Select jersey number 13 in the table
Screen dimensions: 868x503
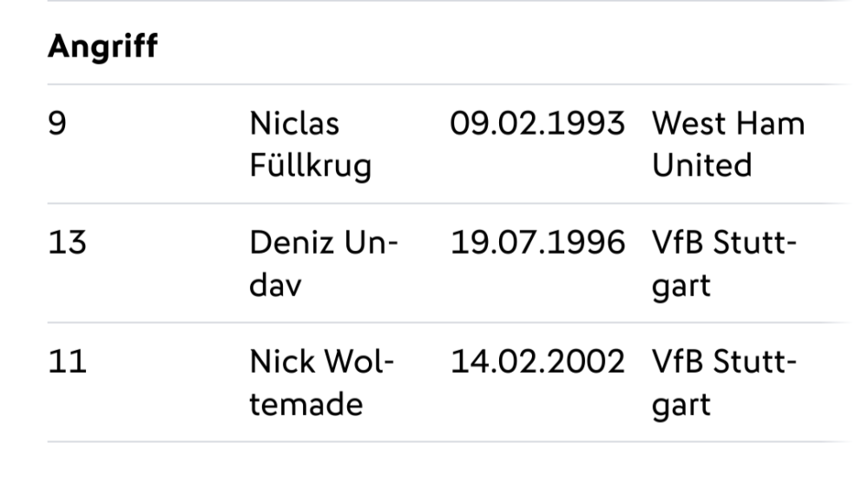coord(67,243)
